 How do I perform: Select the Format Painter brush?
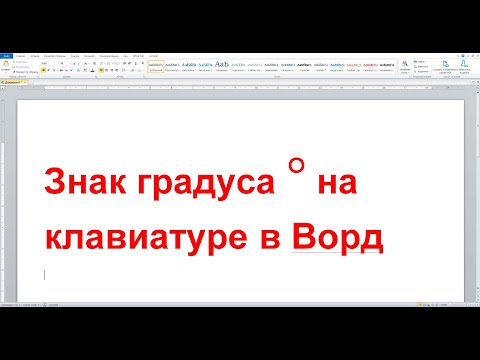pos(14,72)
